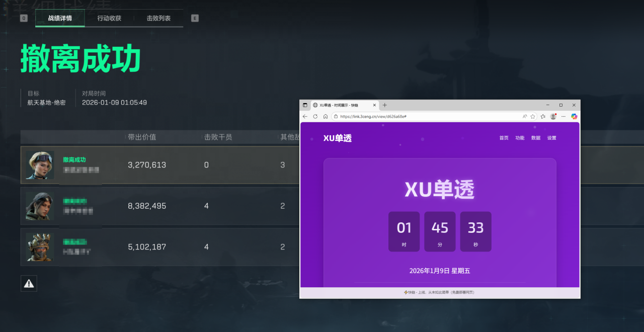Open Copilot from the browser toolbar

[574, 116]
